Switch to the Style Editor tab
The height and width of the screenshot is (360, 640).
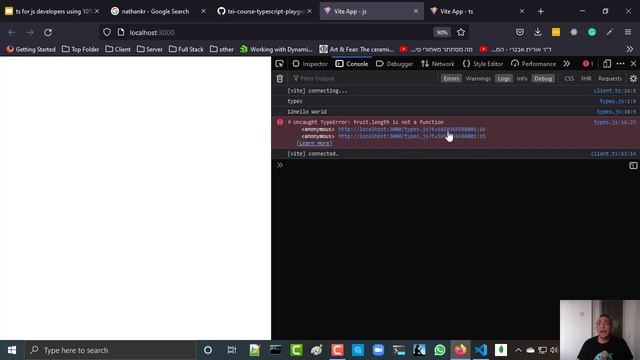pyautogui.click(x=483, y=64)
